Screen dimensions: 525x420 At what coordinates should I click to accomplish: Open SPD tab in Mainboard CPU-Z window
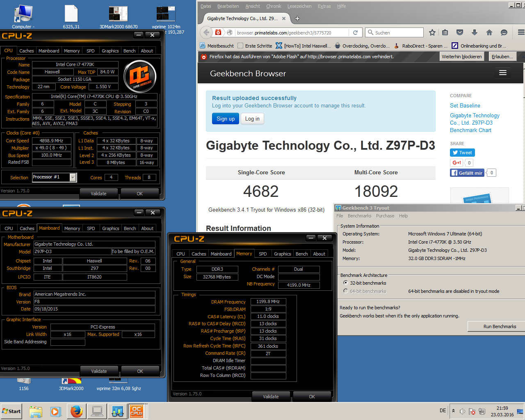click(91, 228)
